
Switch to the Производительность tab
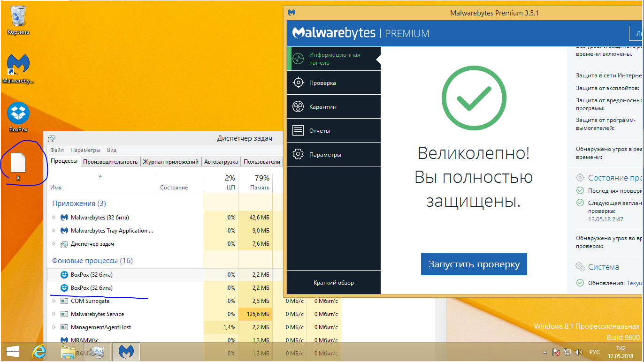tap(111, 162)
